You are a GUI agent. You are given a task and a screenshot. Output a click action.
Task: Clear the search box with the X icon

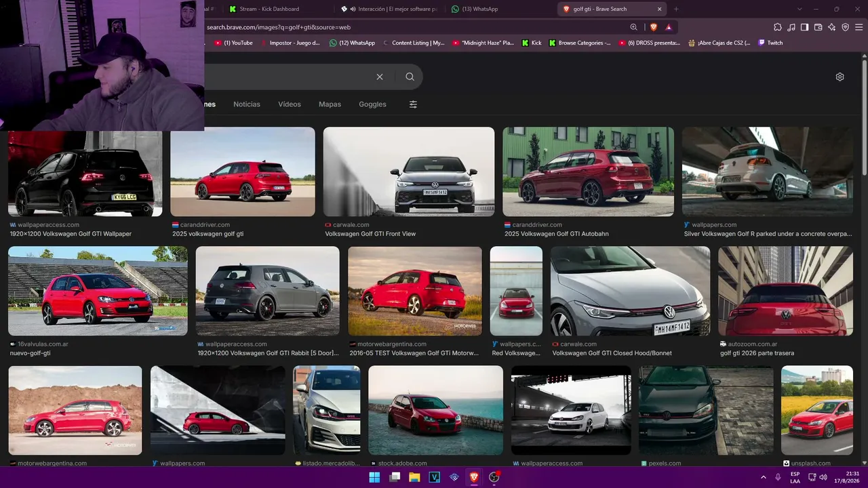380,77
